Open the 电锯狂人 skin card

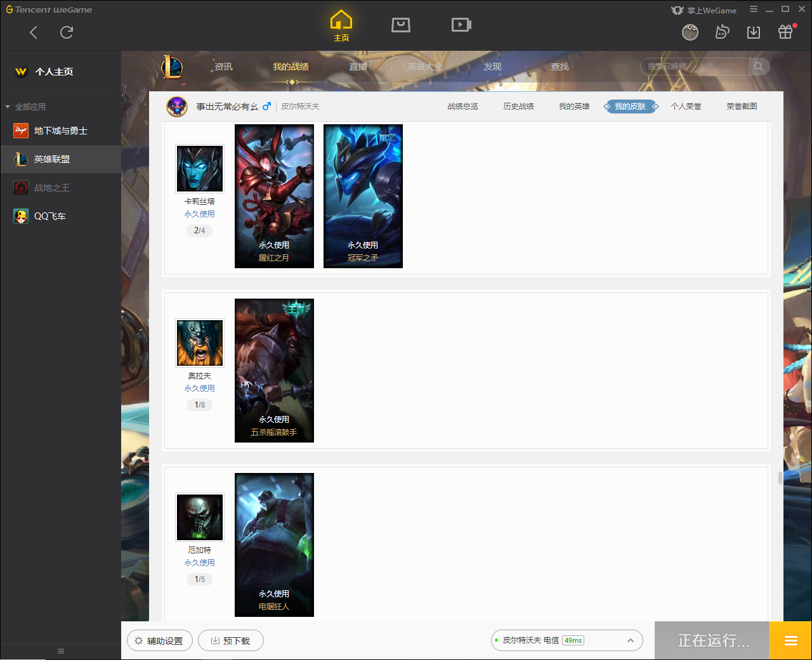point(274,545)
